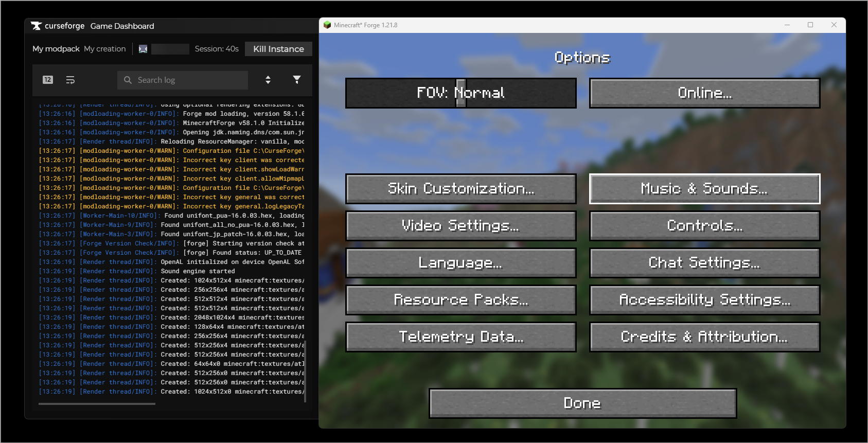Screen dimensions: 868x443
Task: Select log line 'Incorrect key client.showLoadWarr'
Action: pos(172,169)
